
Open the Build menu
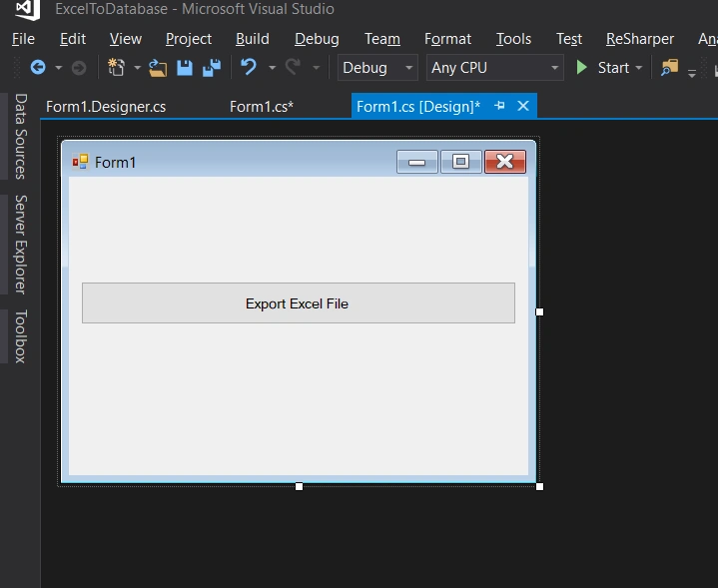click(253, 39)
